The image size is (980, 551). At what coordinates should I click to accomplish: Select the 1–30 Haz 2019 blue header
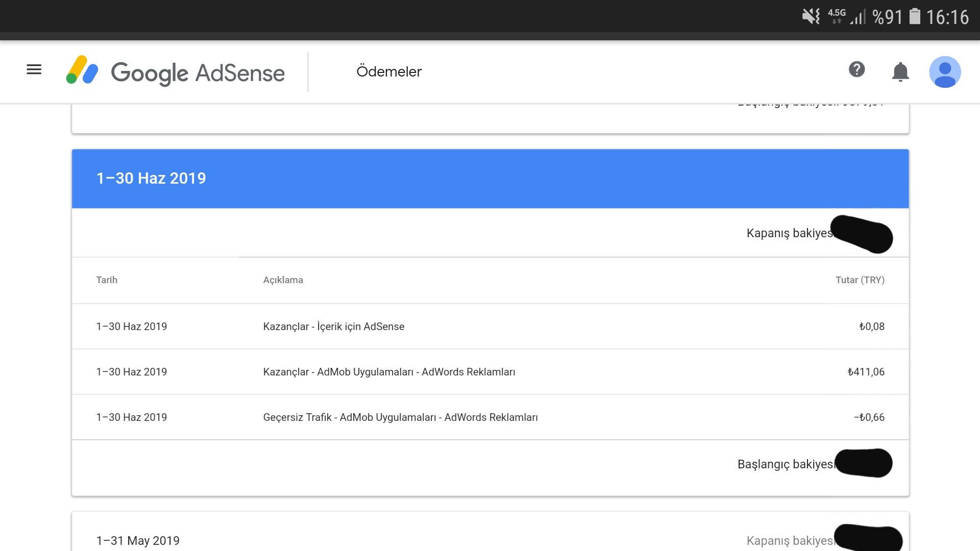(490, 179)
